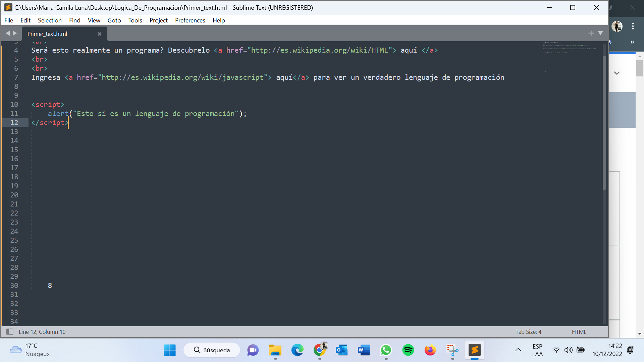644x362 pixels.
Task: Go to previous tab with left arrow
Action: click(x=8, y=33)
